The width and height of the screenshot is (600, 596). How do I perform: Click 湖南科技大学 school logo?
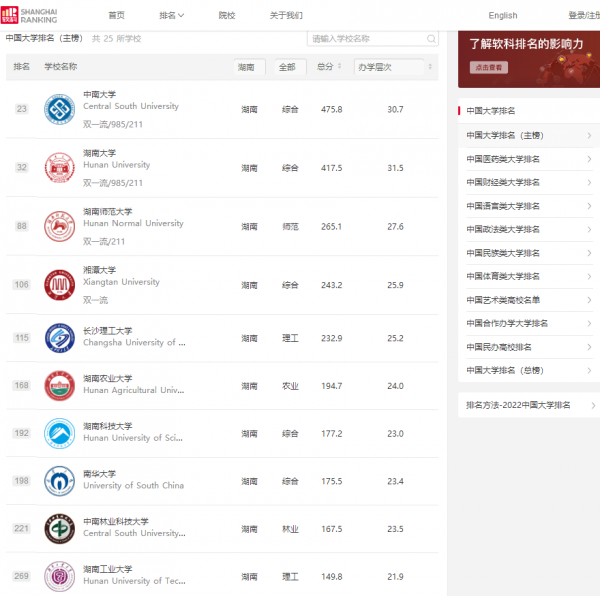pos(59,433)
